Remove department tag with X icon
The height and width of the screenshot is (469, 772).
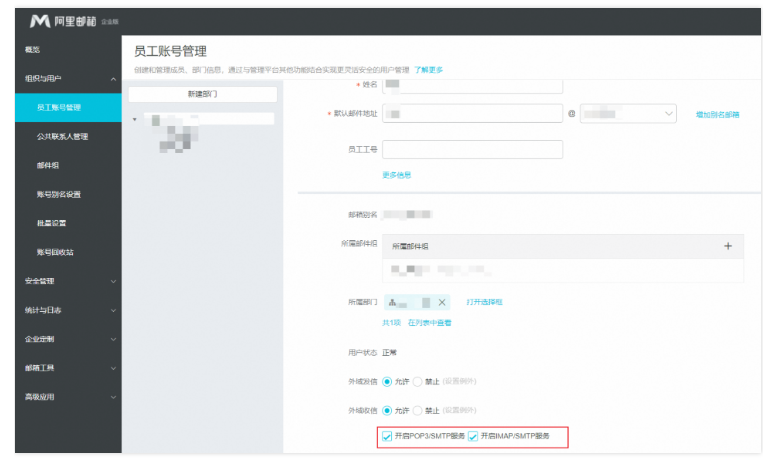(x=442, y=303)
